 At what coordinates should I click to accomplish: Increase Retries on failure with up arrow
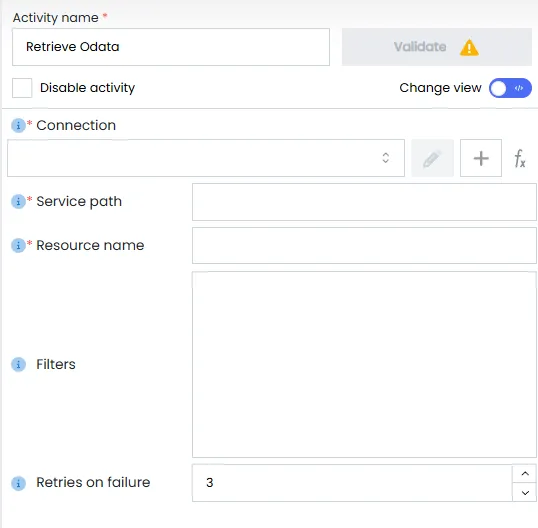[x=525, y=474]
